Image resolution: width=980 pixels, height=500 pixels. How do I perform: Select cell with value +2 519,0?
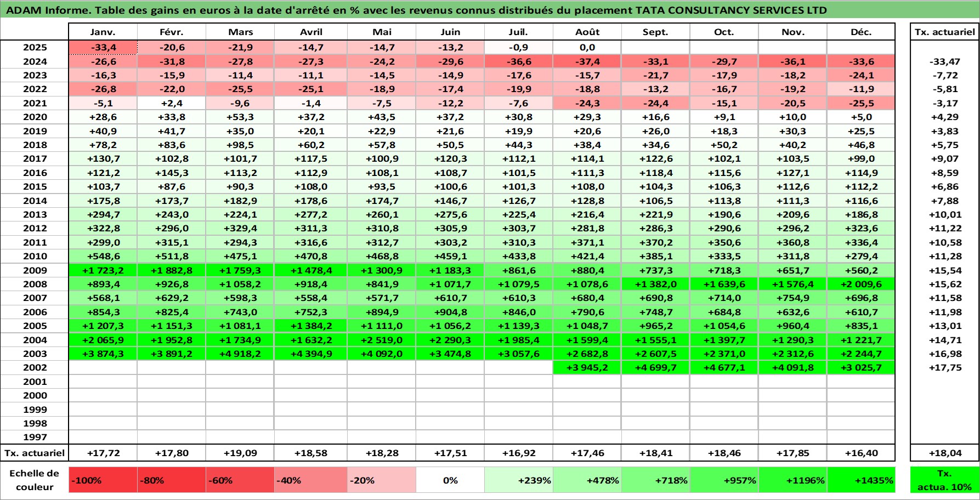[382, 340]
